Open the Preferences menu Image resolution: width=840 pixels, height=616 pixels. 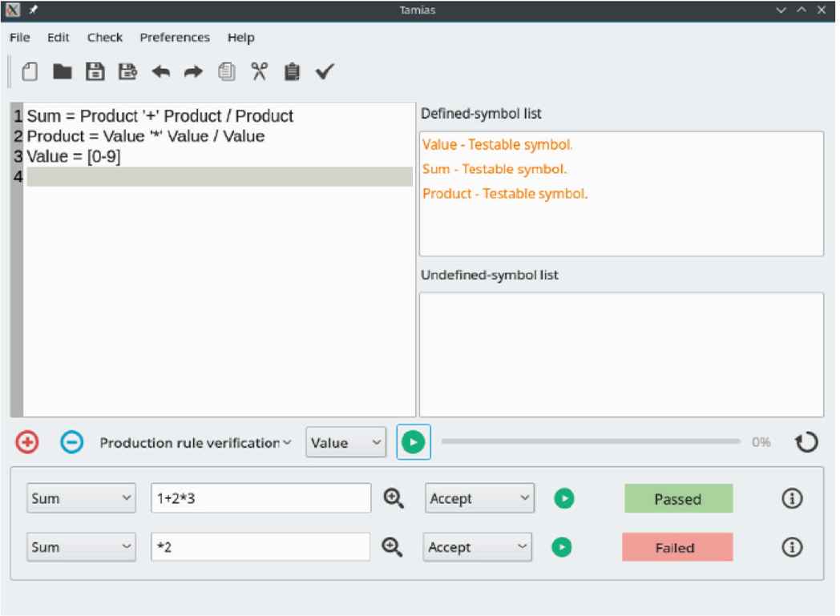[x=175, y=38]
